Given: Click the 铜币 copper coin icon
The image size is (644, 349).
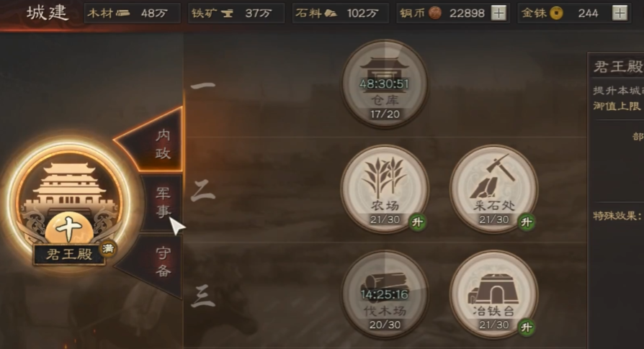Looking at the screenshot, I should click(435, 13).
